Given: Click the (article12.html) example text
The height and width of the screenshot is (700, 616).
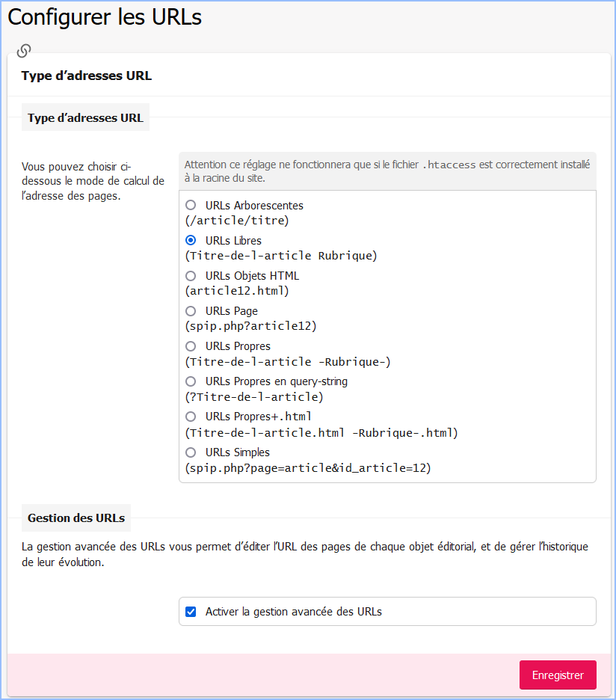Looking at the screenshot, I should (x=236, y=291).
